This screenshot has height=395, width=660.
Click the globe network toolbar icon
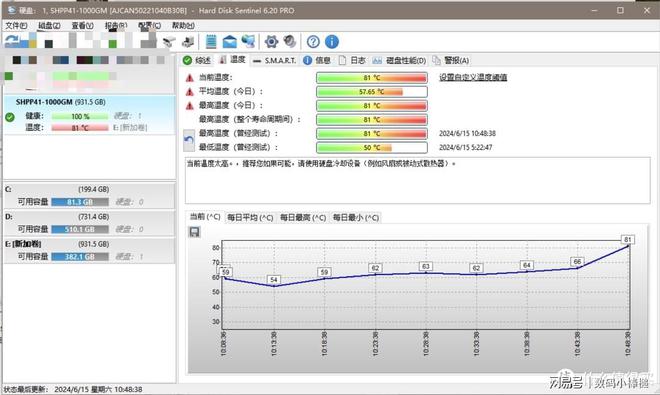[248, 41]
